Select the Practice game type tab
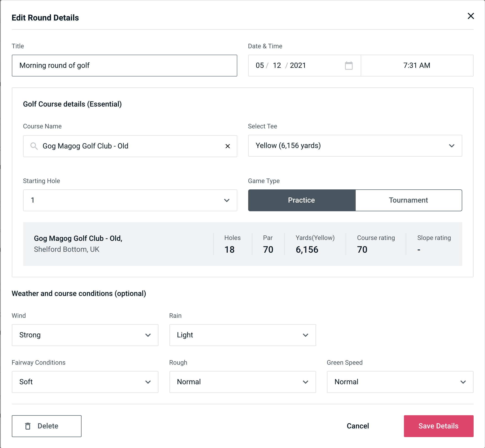This screenshot has height=448, width=485. [301, 201]
